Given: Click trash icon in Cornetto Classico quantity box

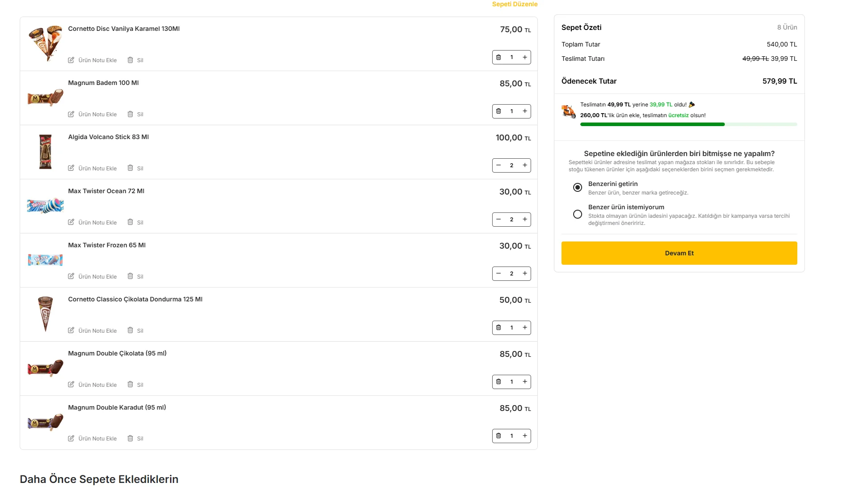Looking at the screenshot, I should (498, 328).
